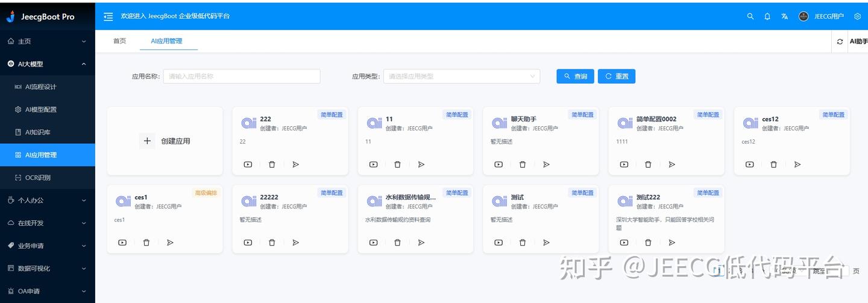This screenshot has width=868, height=303.
Task: Click send icon on 简单配置0002 card
Action: [671, 164]
